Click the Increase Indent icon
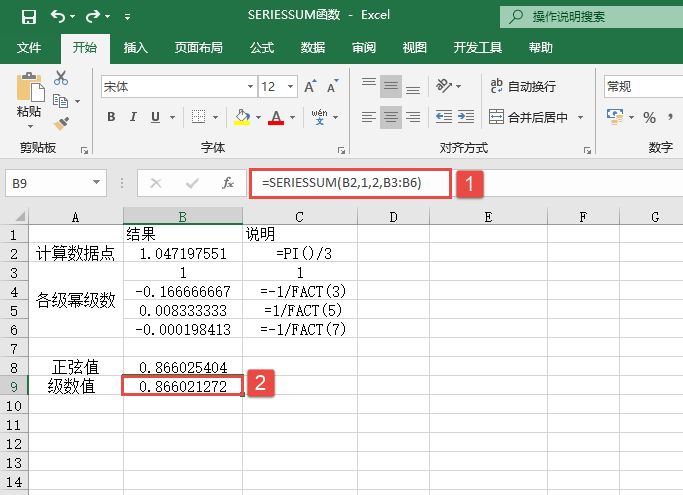The width and height of the screenshot is (683, 495). pyautogui.click(x=464, y=118)
